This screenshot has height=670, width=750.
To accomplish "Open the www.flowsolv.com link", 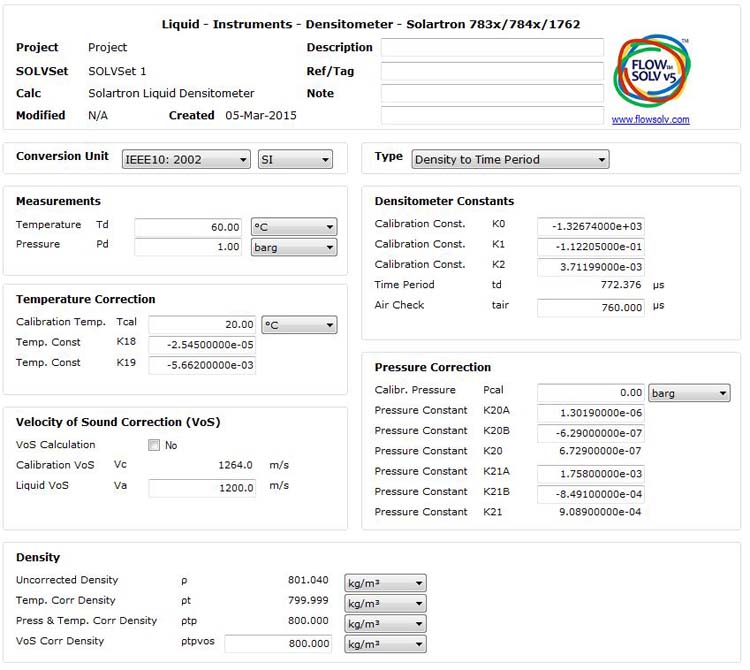I will (651, 120).
